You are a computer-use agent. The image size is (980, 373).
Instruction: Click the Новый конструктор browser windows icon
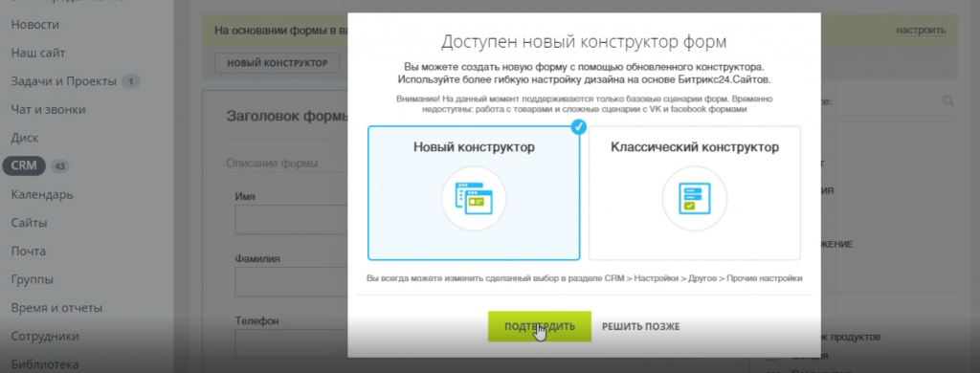[474, 199]
